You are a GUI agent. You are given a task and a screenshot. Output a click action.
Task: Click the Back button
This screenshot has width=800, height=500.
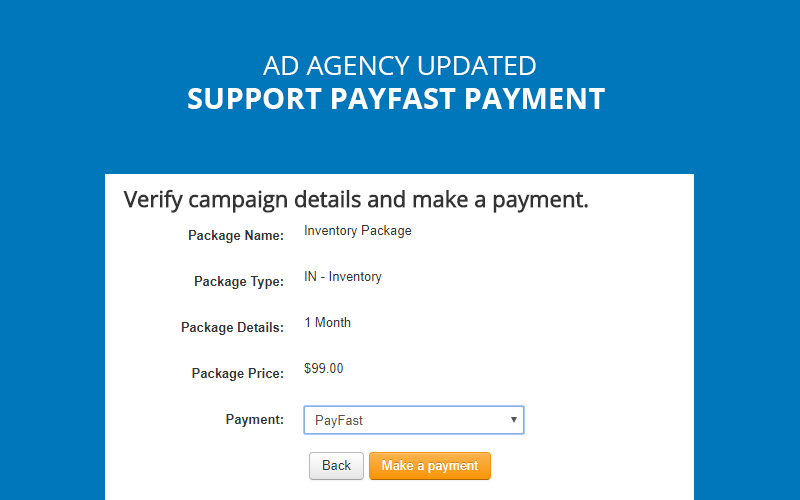(336, 466)
